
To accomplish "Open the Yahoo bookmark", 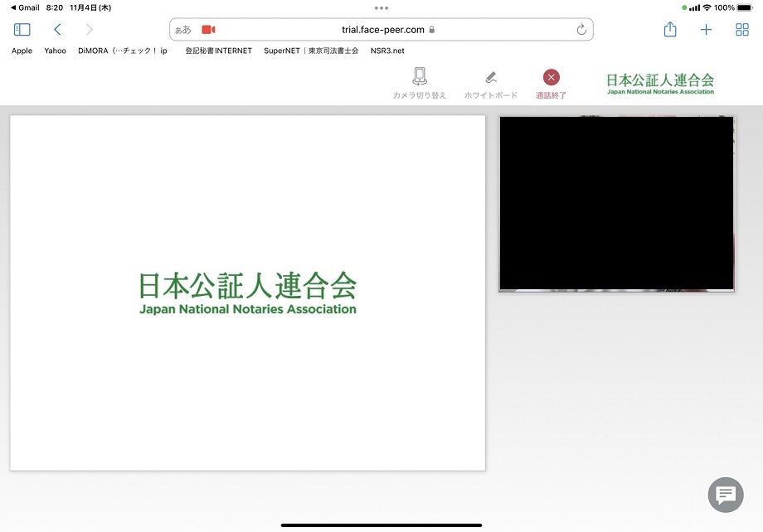I will pos(55,51).
